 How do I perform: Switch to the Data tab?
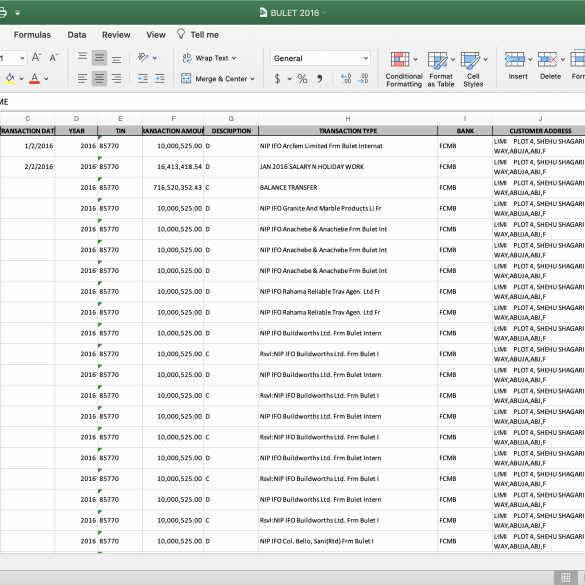coord(77,35)
